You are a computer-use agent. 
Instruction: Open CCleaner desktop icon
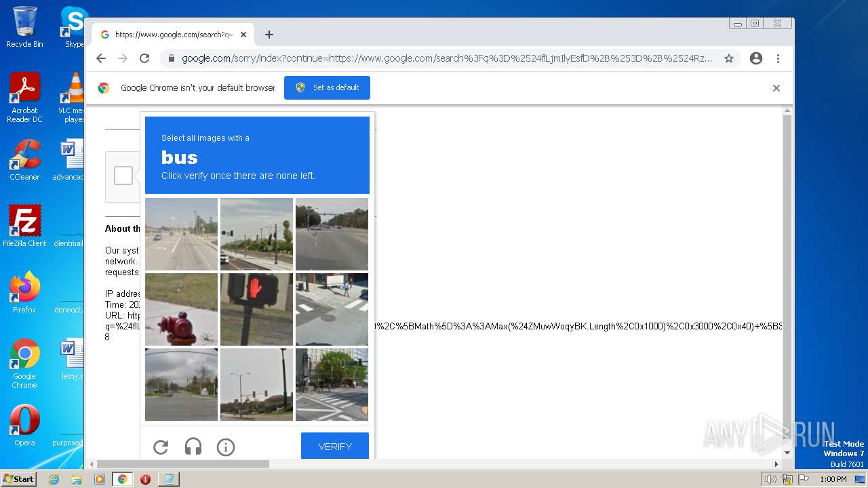[x=24, y=160]
